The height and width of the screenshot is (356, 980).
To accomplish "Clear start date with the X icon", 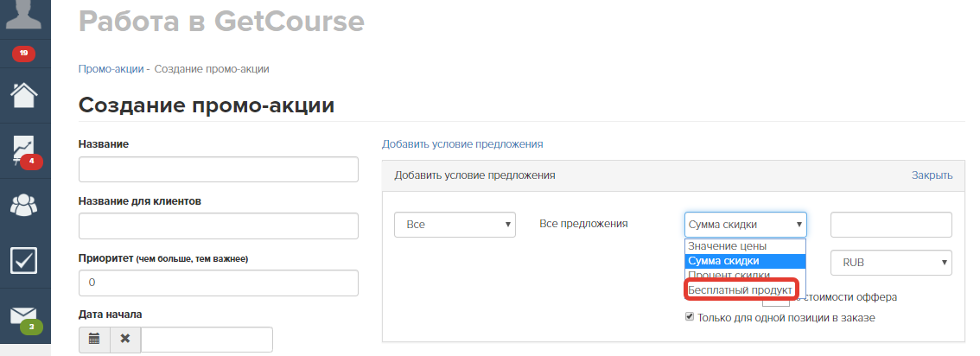I will [x=125, y=339].
